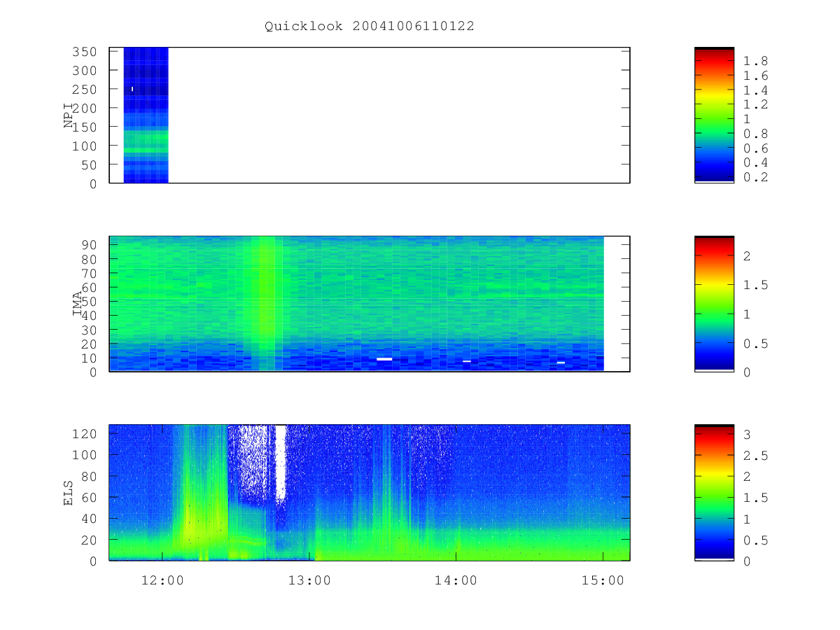
Task: Click the 2.5 label on ELS colorbar
Action: click(755, 456)
